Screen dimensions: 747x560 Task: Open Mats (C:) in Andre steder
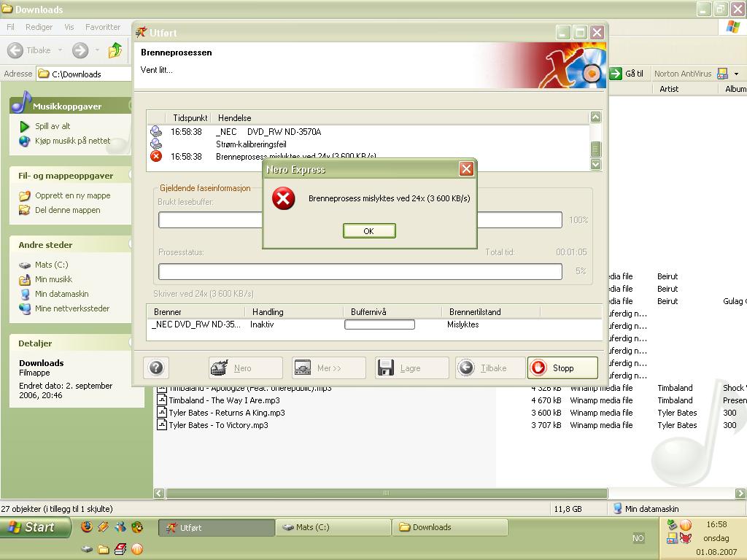point(52,265)
